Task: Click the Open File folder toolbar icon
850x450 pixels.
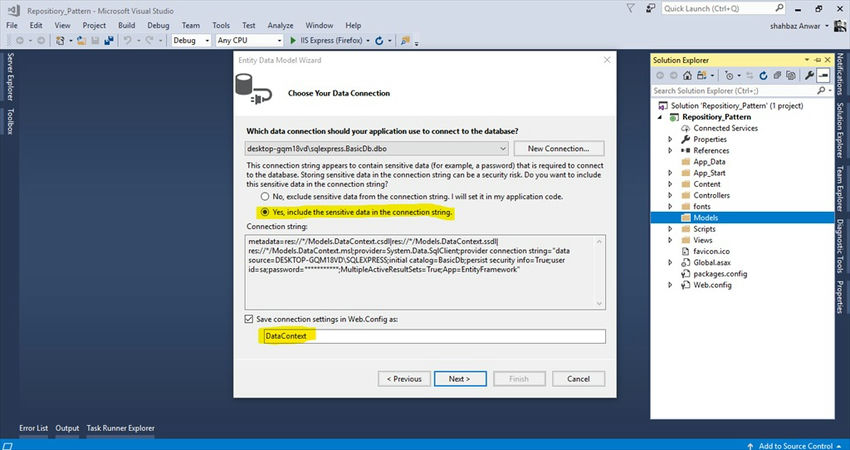Action: coord(81,41)
